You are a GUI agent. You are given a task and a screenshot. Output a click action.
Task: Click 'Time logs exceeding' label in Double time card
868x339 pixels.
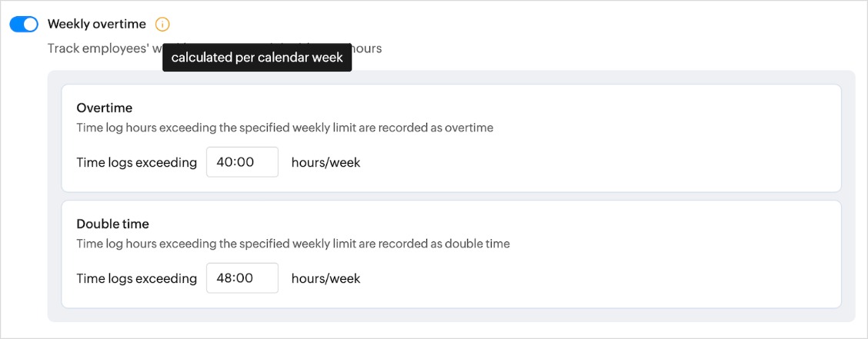[x=137, y=279]
